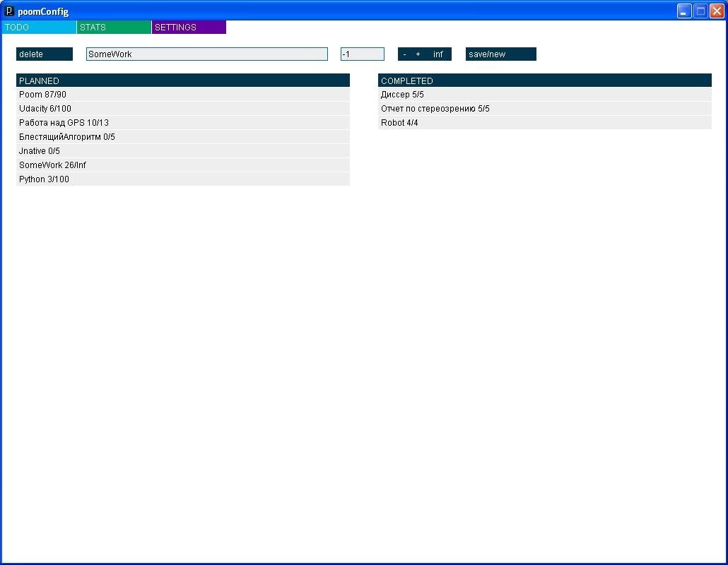Click the COMPLETED list header
The image size is (728, 565).
coord(545,81)
